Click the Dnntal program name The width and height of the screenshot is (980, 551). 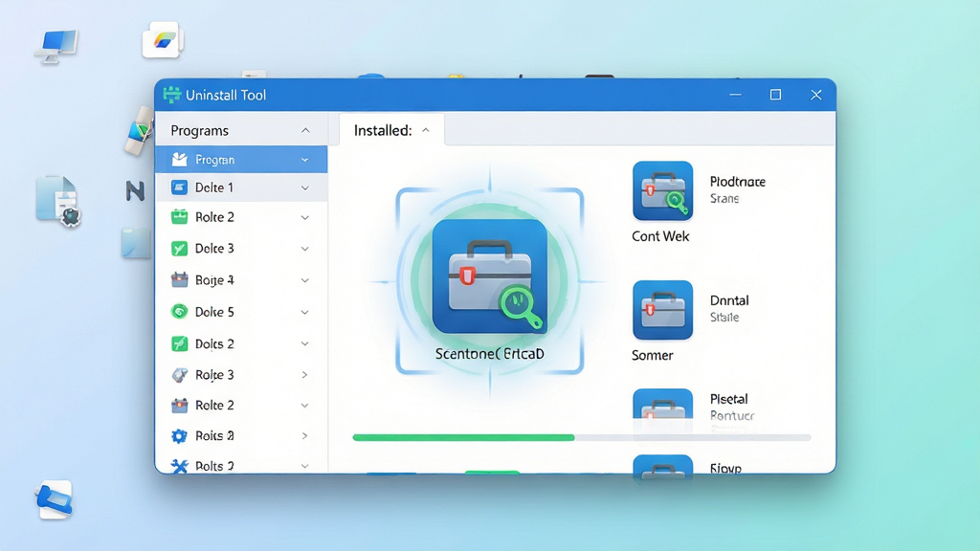(728, 300)
